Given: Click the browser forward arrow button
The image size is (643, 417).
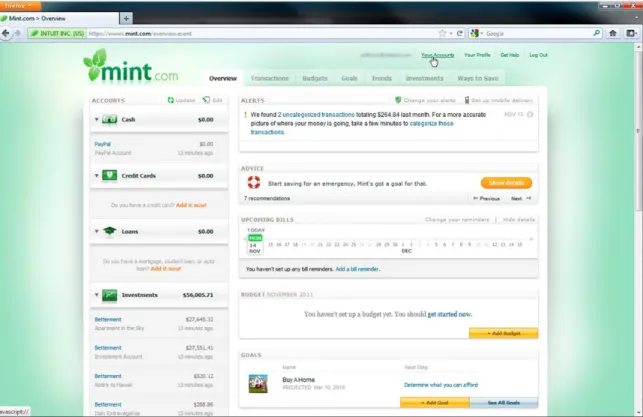Looking at the screenshot, I should [x=18, y=33].
